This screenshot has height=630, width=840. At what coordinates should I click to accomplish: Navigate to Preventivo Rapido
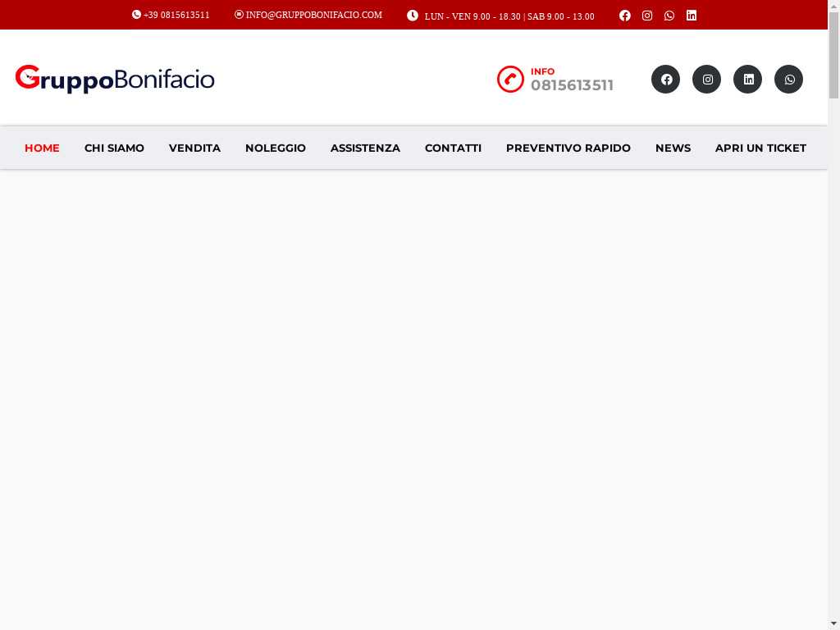(x=568, y=148)
